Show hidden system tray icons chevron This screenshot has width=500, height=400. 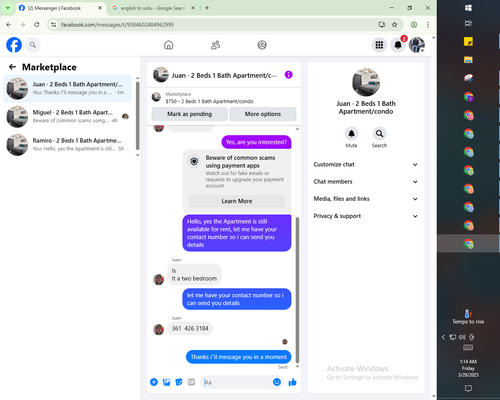[443, 337]
